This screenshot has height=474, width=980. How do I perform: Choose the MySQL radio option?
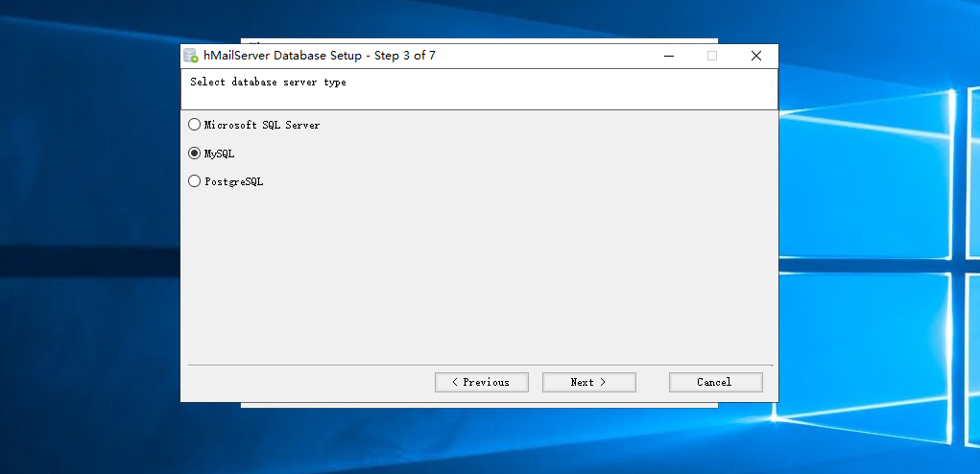pos(195,153)
